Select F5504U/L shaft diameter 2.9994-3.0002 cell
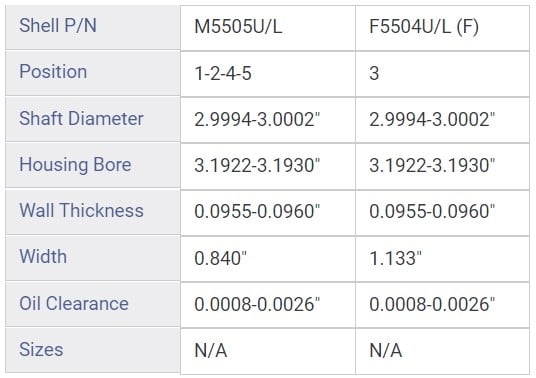The height and width of the screenshot is (378, 536). click(442, 120)
